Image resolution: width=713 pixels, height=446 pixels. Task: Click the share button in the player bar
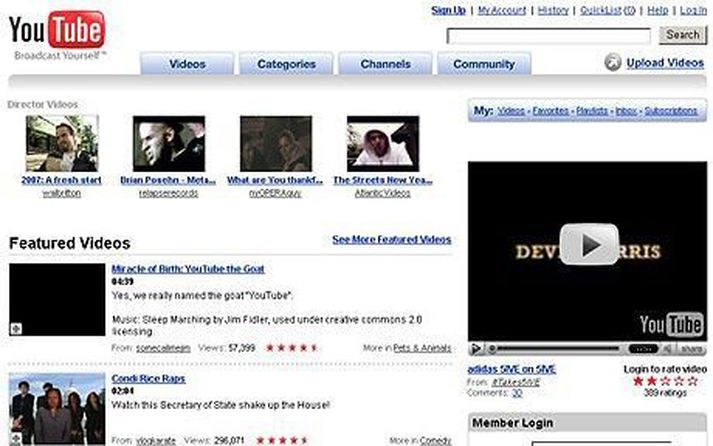click(692, 349)
